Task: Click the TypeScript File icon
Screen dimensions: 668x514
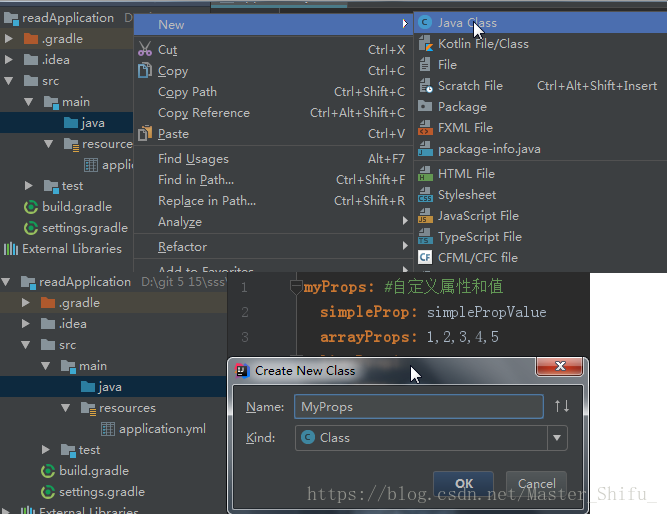Action: (x=425, y=237)
